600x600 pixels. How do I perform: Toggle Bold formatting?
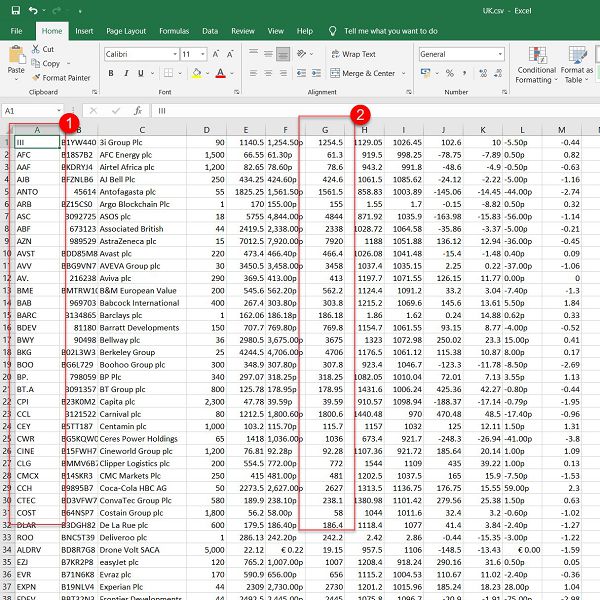111,73
